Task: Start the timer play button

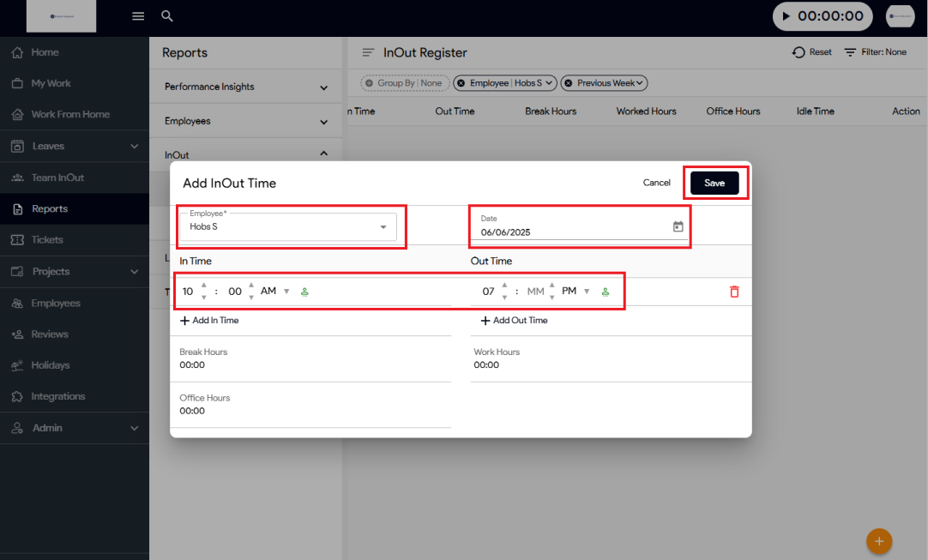Action: click(x=786, y=16)
